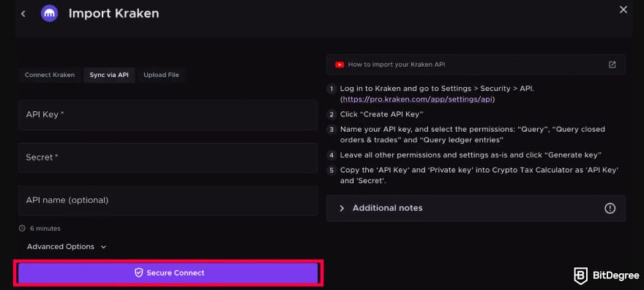Click step text "Leave all other permissions"
Screen dimensions: 644x290
tap(471, 155)
